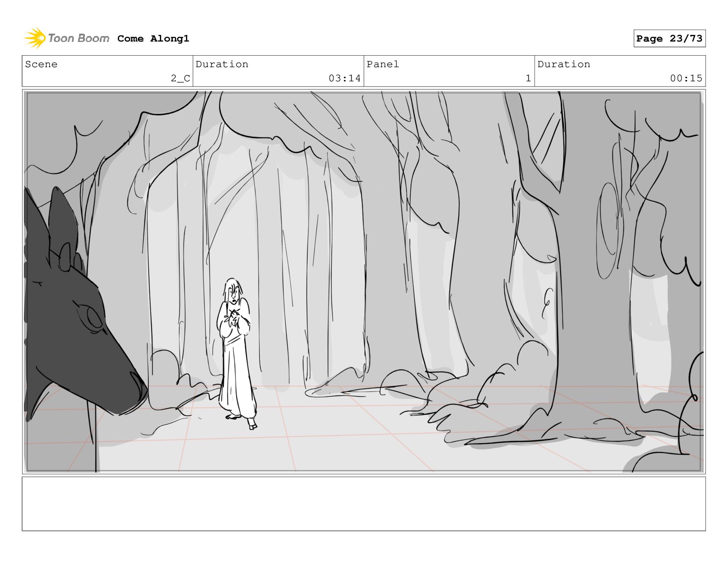Click the panel number '1'
Image resolution: width=728 pixels, height=564 pixels.
click(x=528, y=78)
